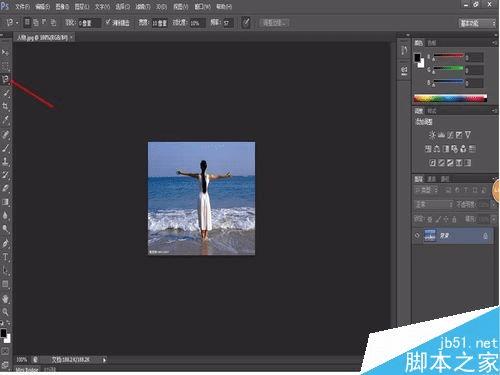Pick the foreground color in toolbox
This screenshot has height=375, width=500.
pos(3,333)
